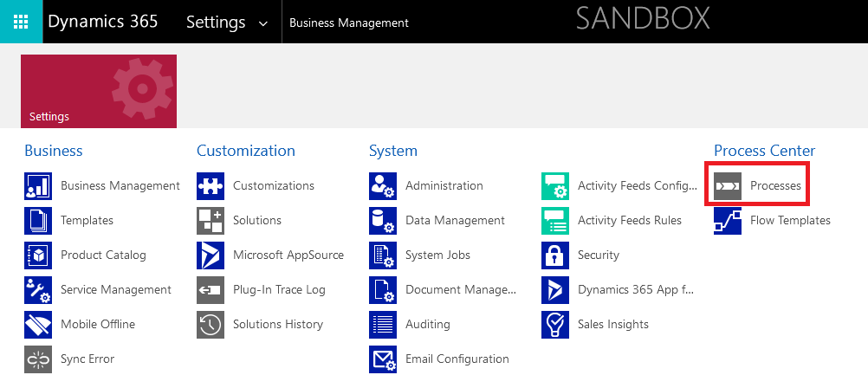Open the app launcher waffle icon

point(21,22)
